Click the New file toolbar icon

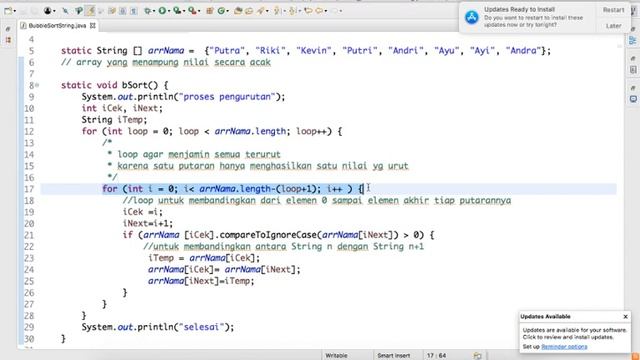coord(8,11)
